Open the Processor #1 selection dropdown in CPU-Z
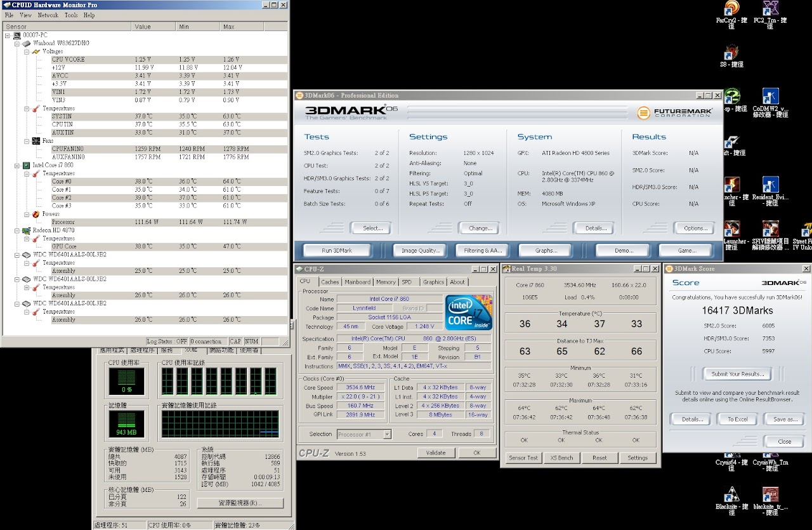The image size is (812, 530). 386,434
